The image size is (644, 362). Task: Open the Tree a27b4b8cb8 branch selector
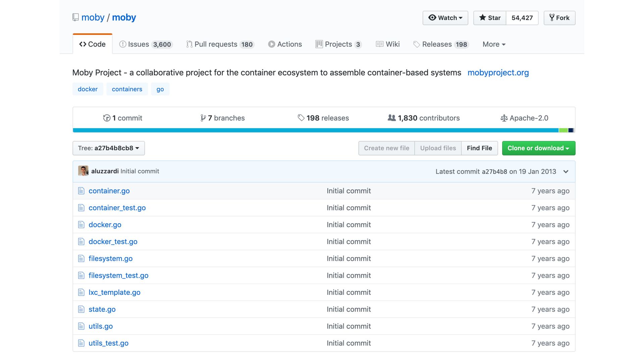click(x=109, y=148)
